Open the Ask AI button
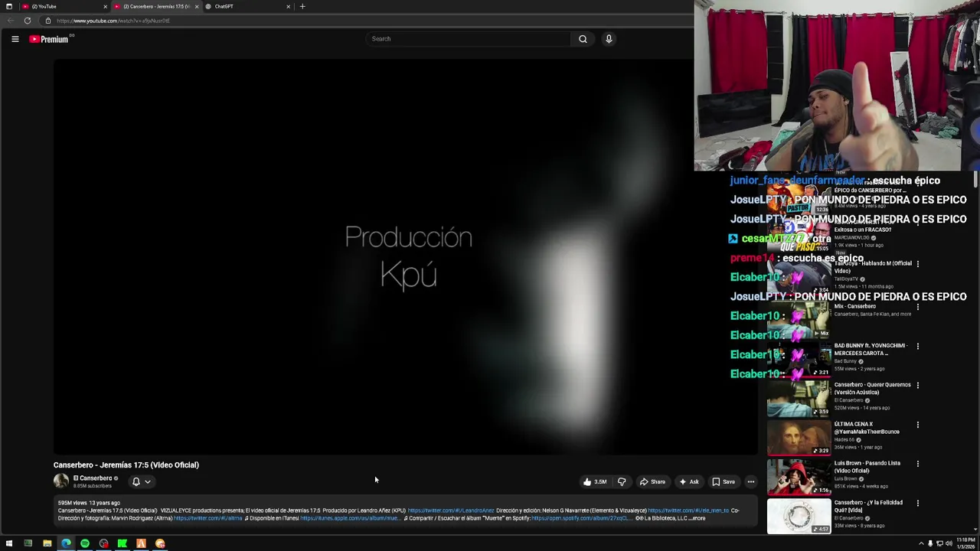The height and width of the screenshot is (551, 980). click(x=688, y=482)
